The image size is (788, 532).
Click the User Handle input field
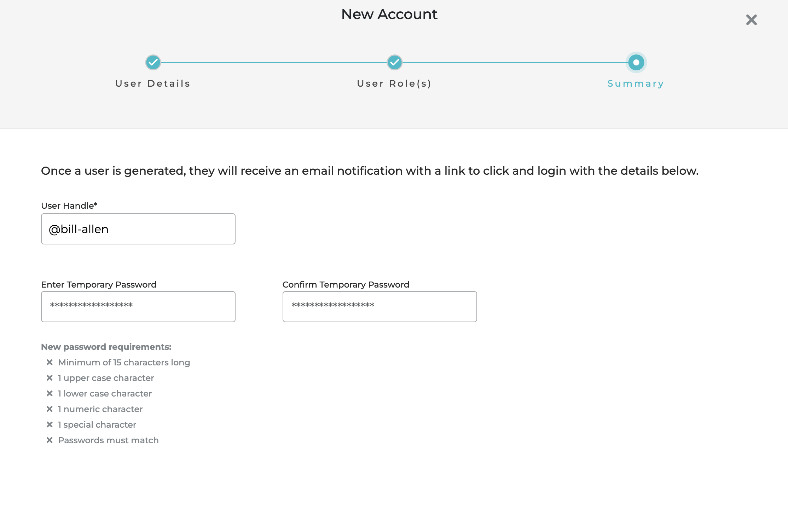(x=138, y=229)
